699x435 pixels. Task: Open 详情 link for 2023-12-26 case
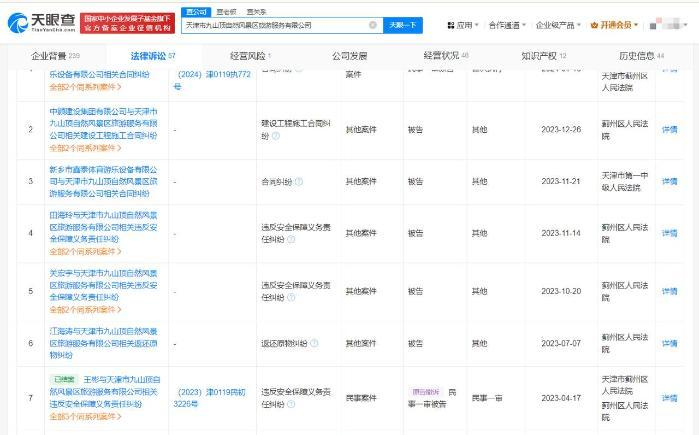pyautogui.click(x=669, y=129)
